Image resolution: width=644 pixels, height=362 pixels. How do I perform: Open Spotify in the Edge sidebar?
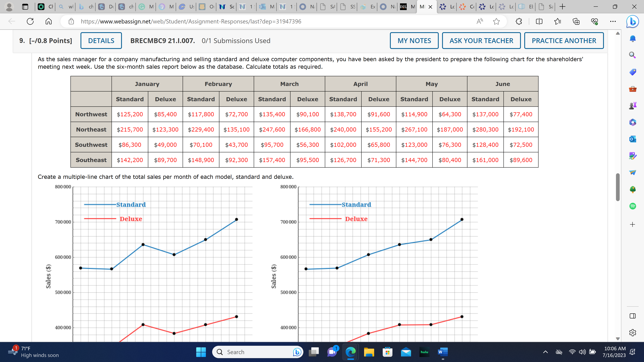pyautogui.click(x=632, y=206)
